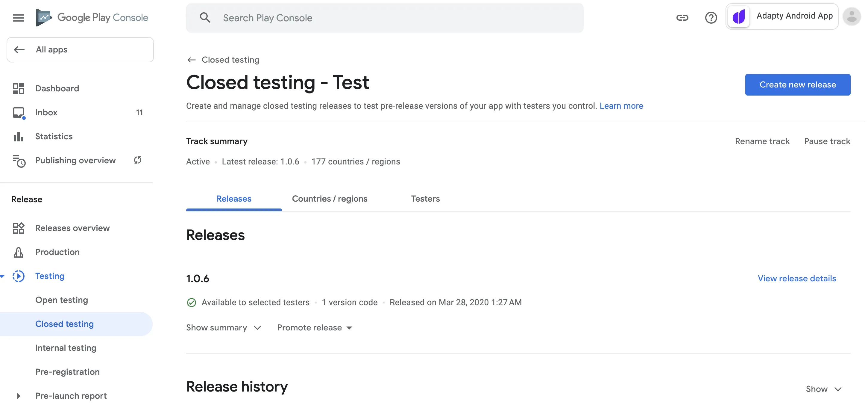Click the copy link icon in header
This screenshot has height=411, width=868.
click(x=682, y=18)
